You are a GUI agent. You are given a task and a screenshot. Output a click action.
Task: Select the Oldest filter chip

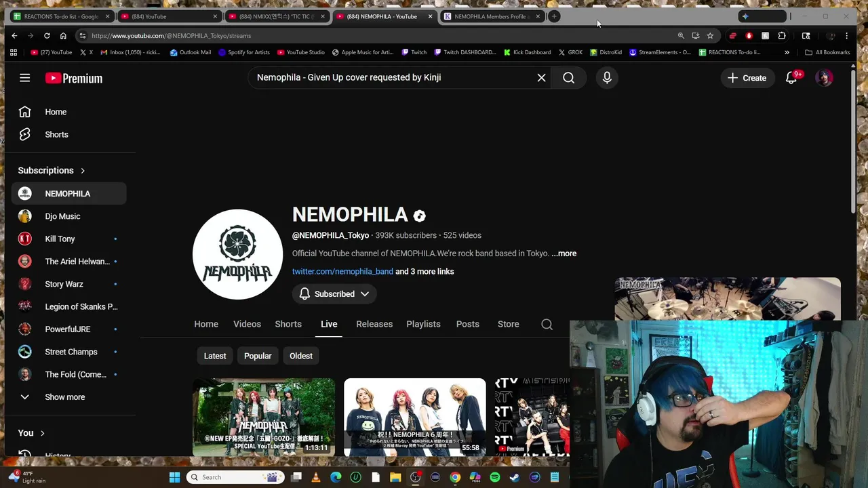[301, 356]
